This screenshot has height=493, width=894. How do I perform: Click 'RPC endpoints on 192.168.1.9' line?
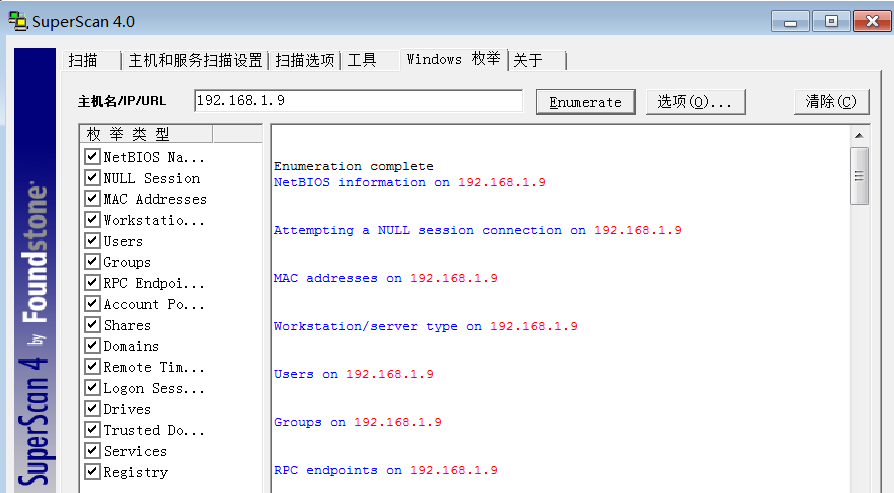point(385,470)
